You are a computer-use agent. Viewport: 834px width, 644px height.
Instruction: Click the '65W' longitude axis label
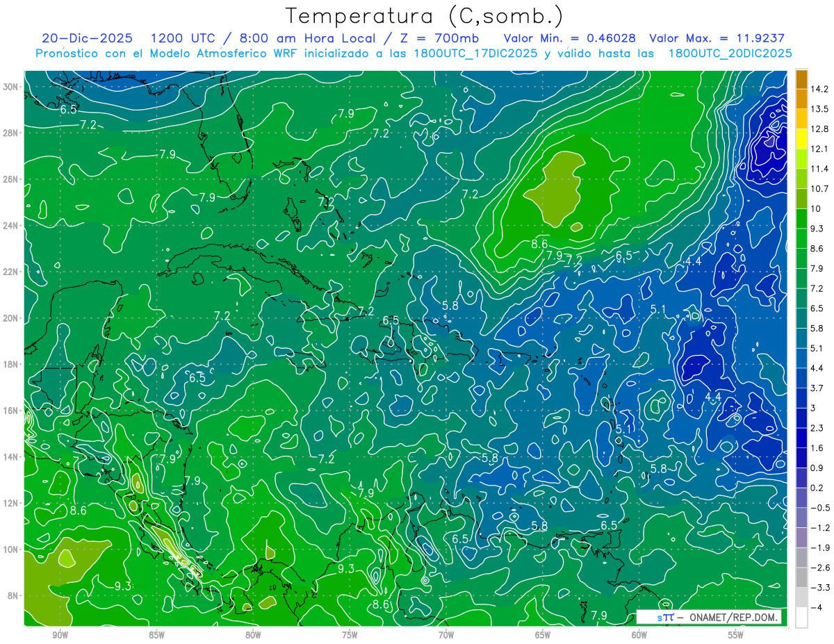[x=543, y=635]
